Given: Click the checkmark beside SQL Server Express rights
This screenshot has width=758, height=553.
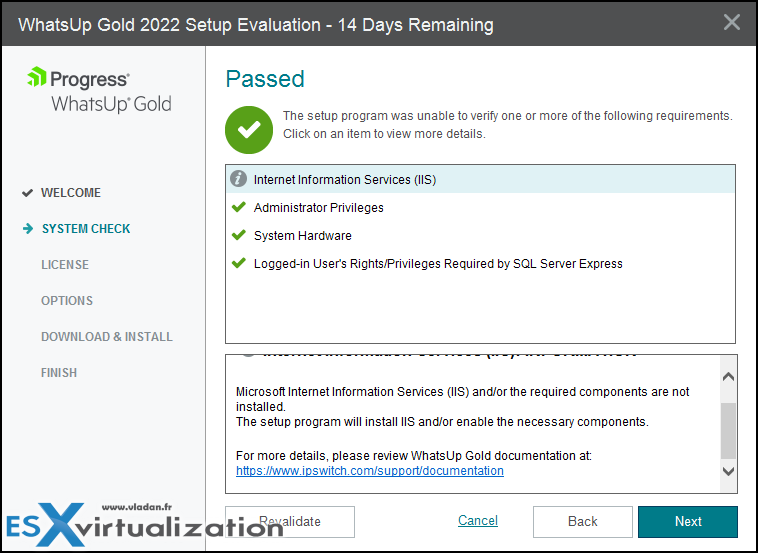Looking at the screenshot, I should tap(239, 263).
